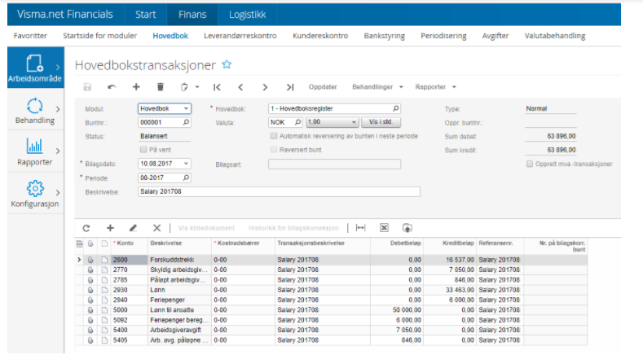Check Opprett mva.-transaksjoner option

coord(530,164)
